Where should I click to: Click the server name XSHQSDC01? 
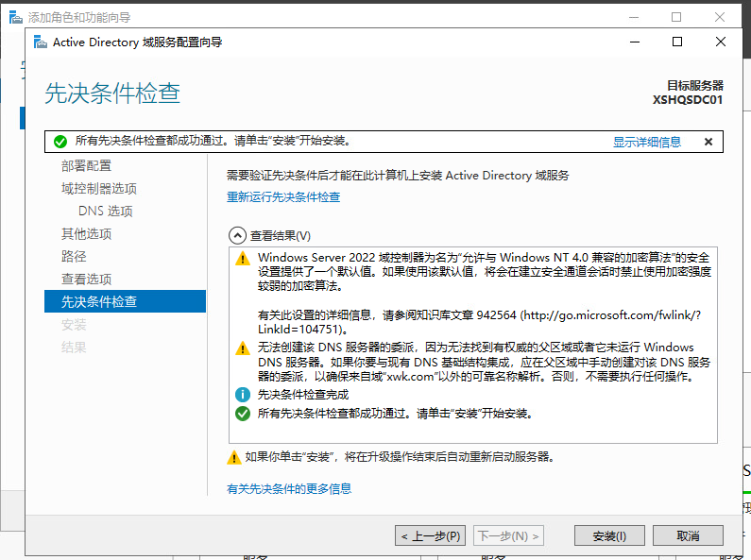pos(688,99)
